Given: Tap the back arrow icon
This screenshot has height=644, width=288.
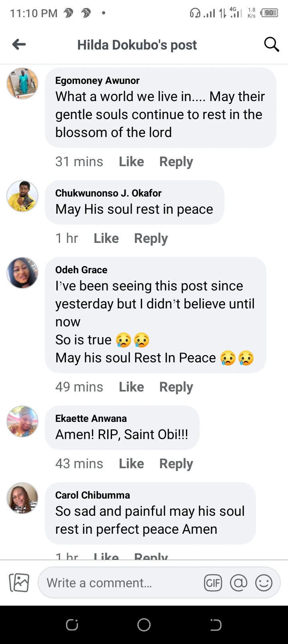Looking at the screenshot, I should tap(19, 45).
